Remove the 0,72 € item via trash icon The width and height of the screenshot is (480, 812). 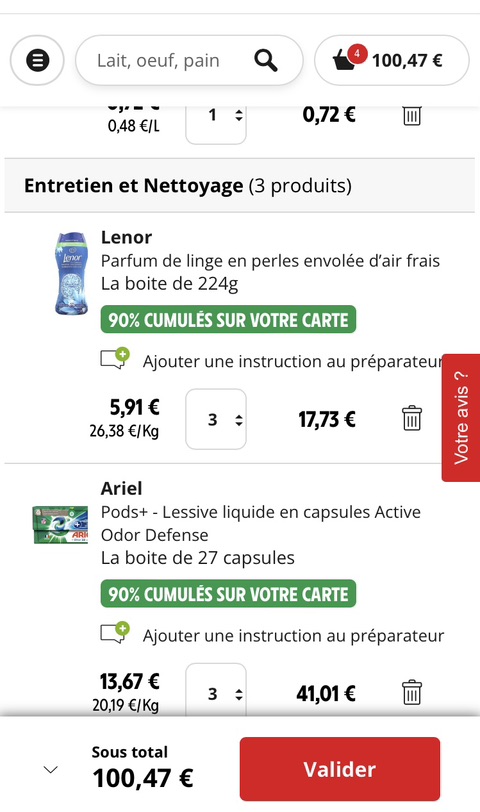[412, 116]
